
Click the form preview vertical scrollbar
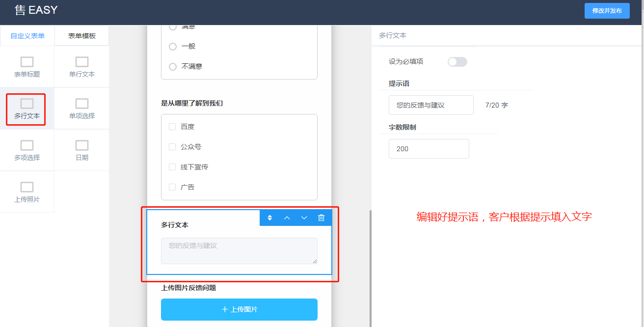(370, 268)
